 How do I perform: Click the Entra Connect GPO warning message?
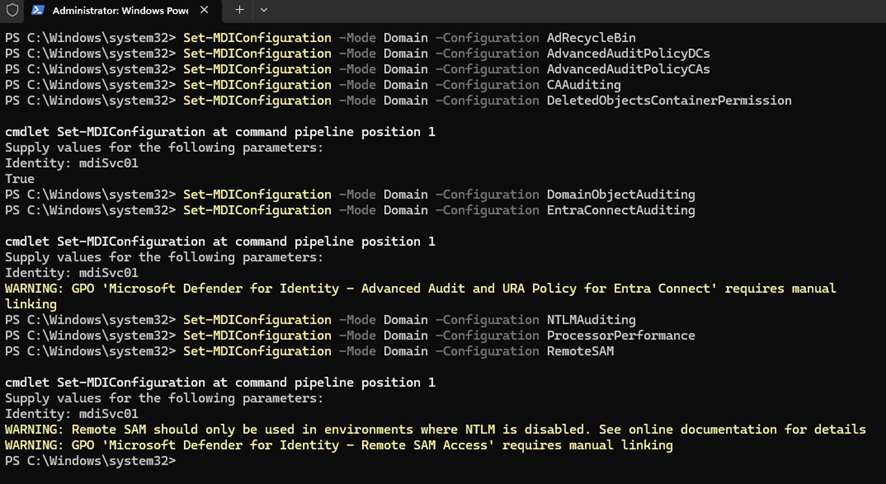tap(420, 288)
